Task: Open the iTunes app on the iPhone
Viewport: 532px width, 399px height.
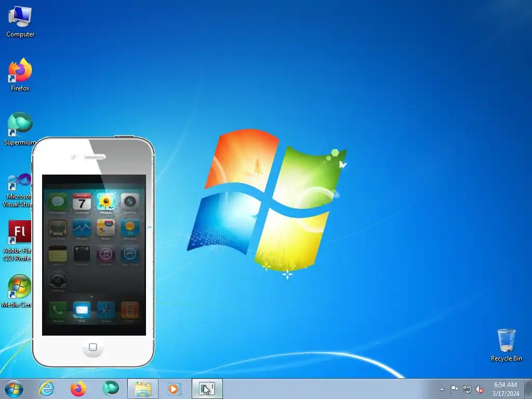Action: pos(106,254)
